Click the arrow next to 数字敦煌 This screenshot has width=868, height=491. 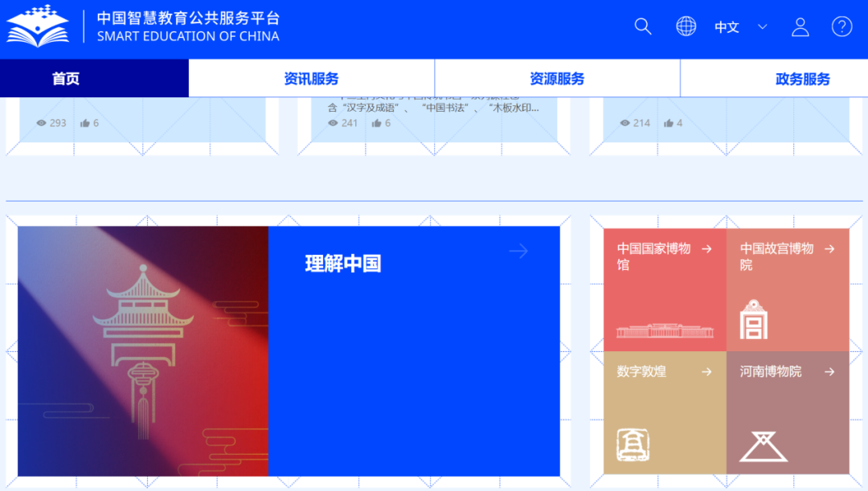pos(707,372)
